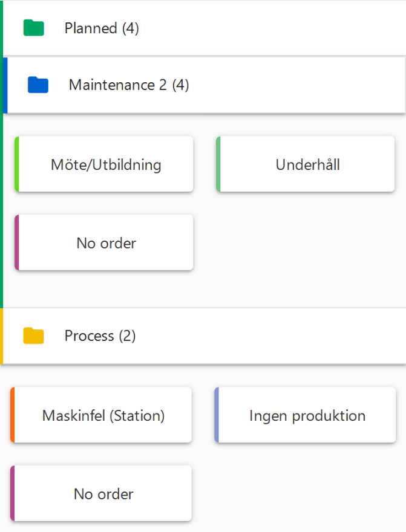Click blue accent bar of Maintenance 2 header

click(5, 85)
